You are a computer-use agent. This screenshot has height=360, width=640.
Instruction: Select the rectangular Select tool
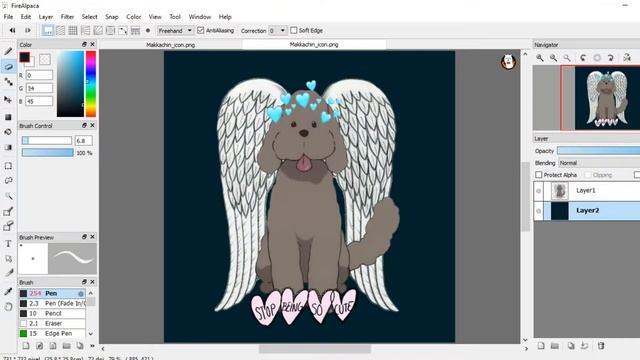pos(8,166)
